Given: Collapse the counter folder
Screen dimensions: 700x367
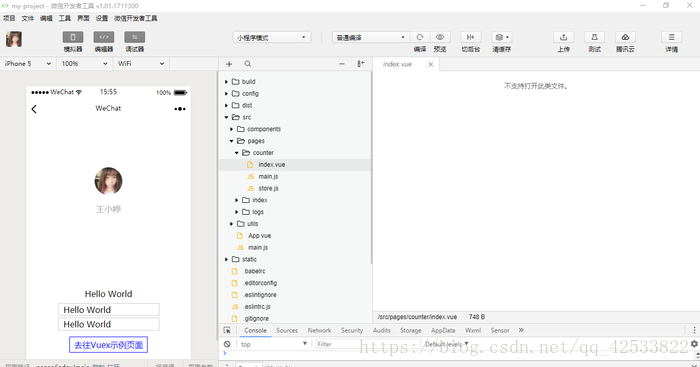Looking at the screenshot, I should pos(237,153).
